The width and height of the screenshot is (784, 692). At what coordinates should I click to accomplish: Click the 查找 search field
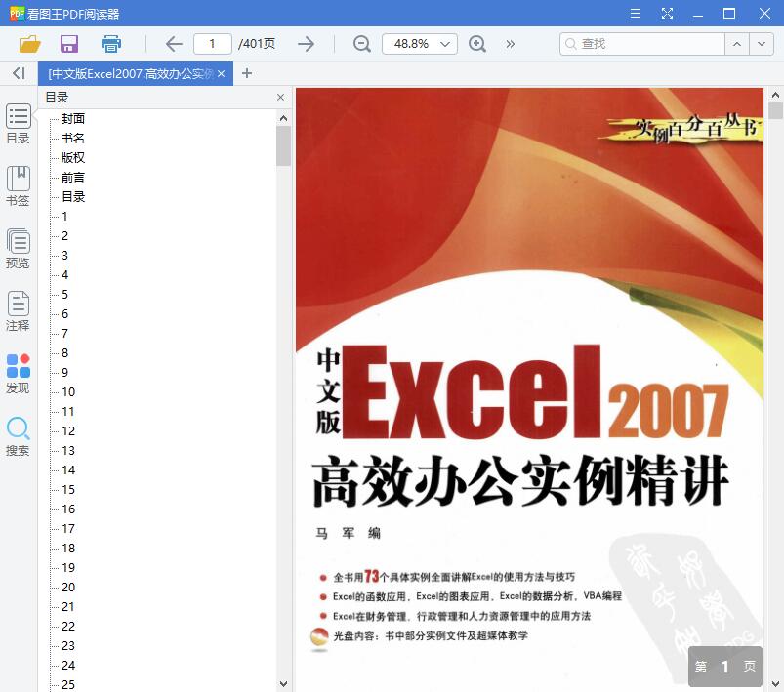[642, 44]
